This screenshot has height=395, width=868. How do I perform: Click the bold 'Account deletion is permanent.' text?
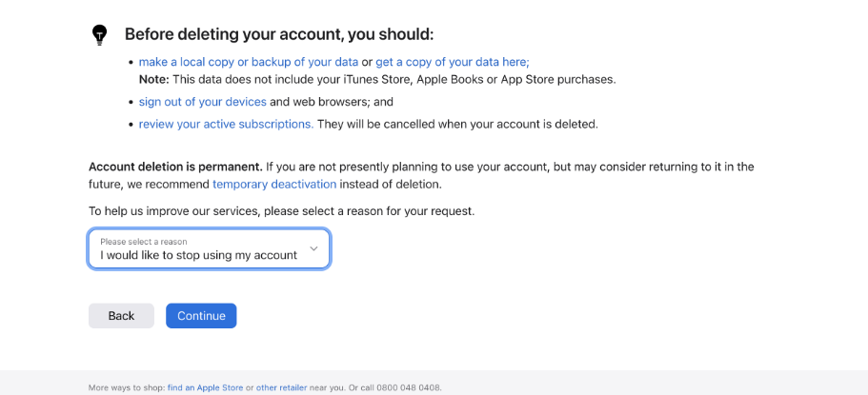[175, 167]
